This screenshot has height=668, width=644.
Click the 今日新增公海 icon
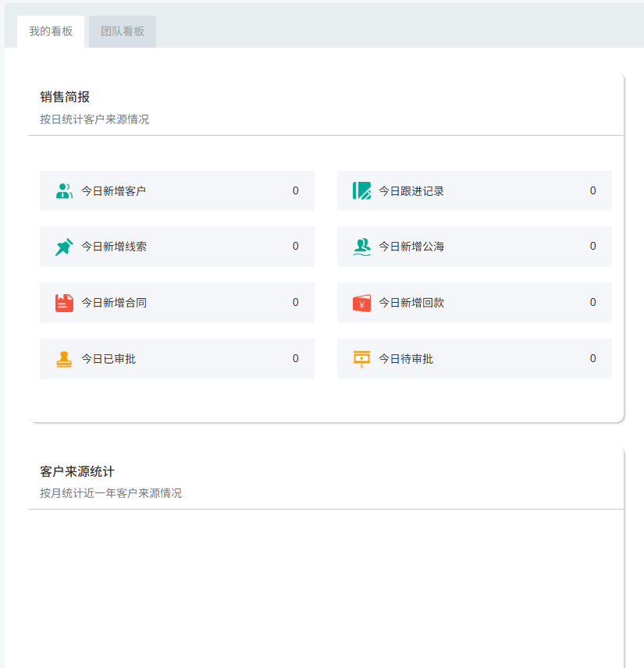pyautogui.click(x=361, y=247)
